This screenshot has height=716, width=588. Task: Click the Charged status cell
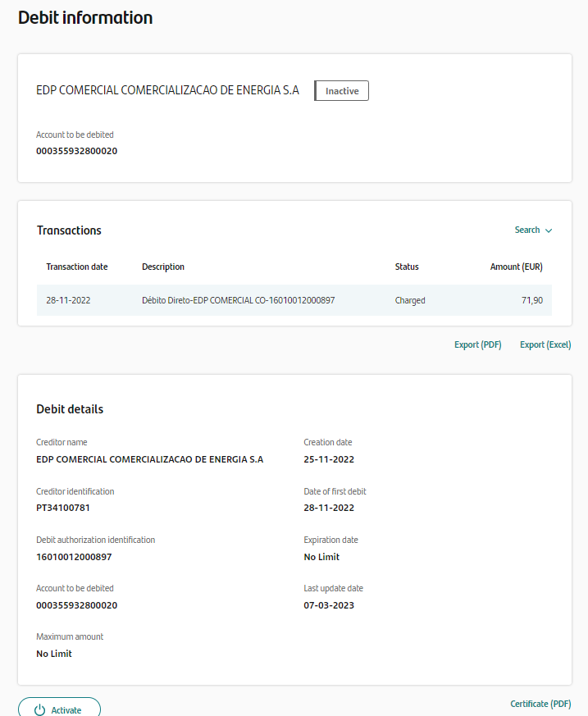pos(410,300)
